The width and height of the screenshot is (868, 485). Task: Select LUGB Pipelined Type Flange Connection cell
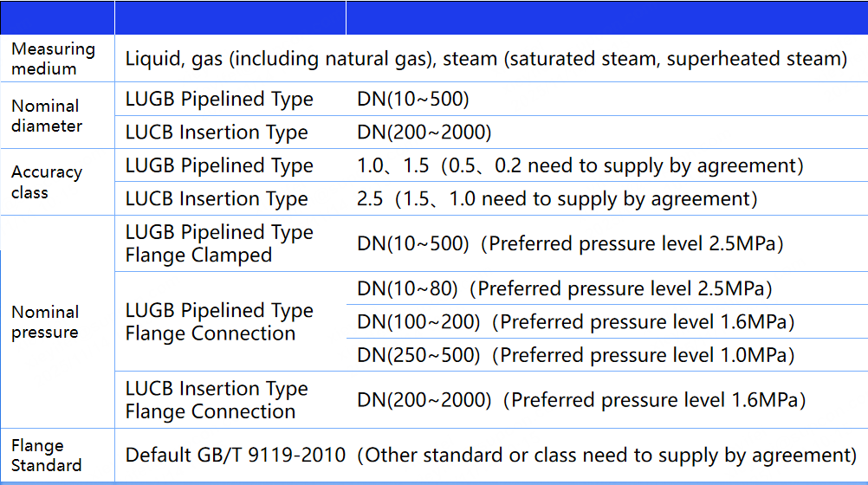[219, 322]
